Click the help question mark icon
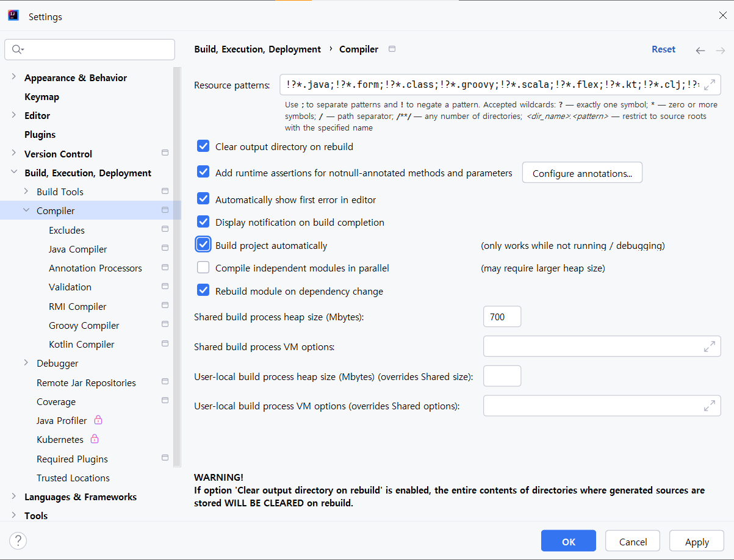This screenshot has width=734, height=560. [18, 540]
